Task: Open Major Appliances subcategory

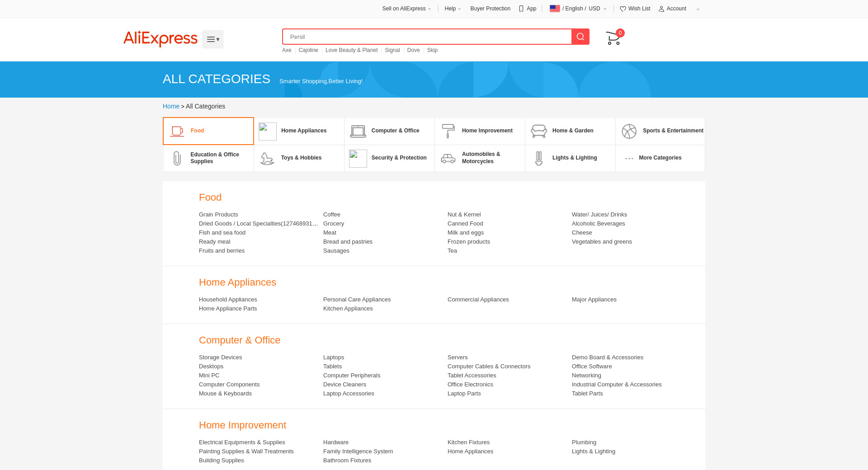Action: pos(594,300)
